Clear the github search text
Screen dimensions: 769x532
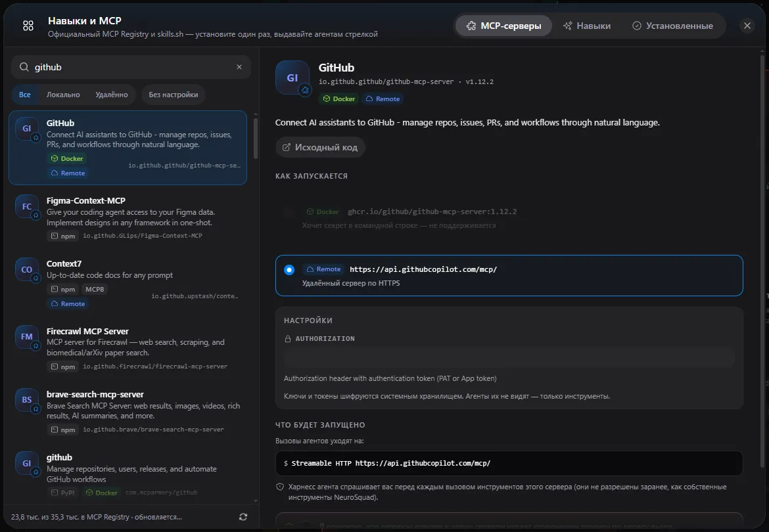(x=239, y=67)
